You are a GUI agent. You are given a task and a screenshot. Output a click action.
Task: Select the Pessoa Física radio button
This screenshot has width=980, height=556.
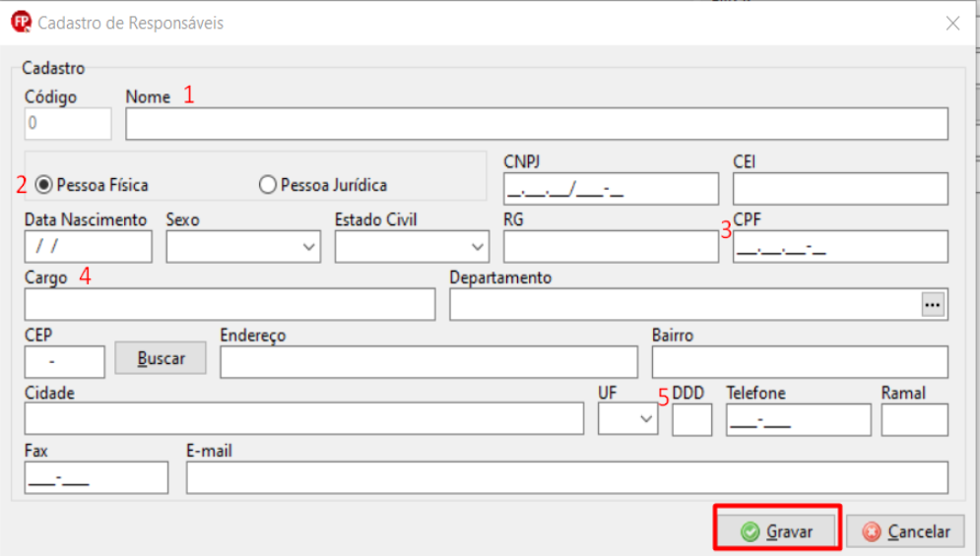click(43, 184)
